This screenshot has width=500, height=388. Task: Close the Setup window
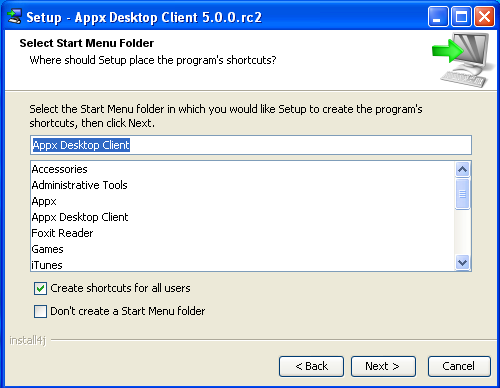point(484,16)
